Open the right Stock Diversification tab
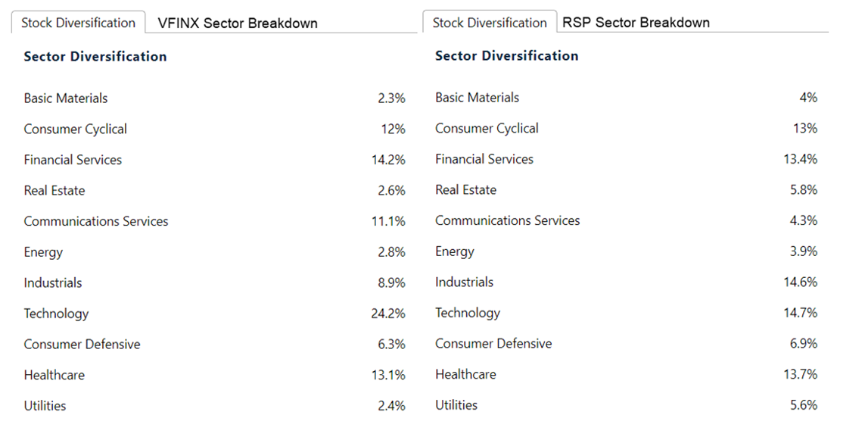The image size is (868, 440). (x=490, y=22)
